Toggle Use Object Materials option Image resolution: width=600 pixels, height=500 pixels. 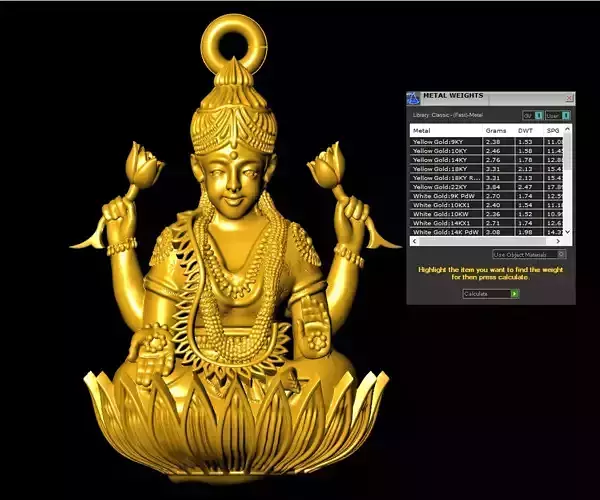[529, 254]
